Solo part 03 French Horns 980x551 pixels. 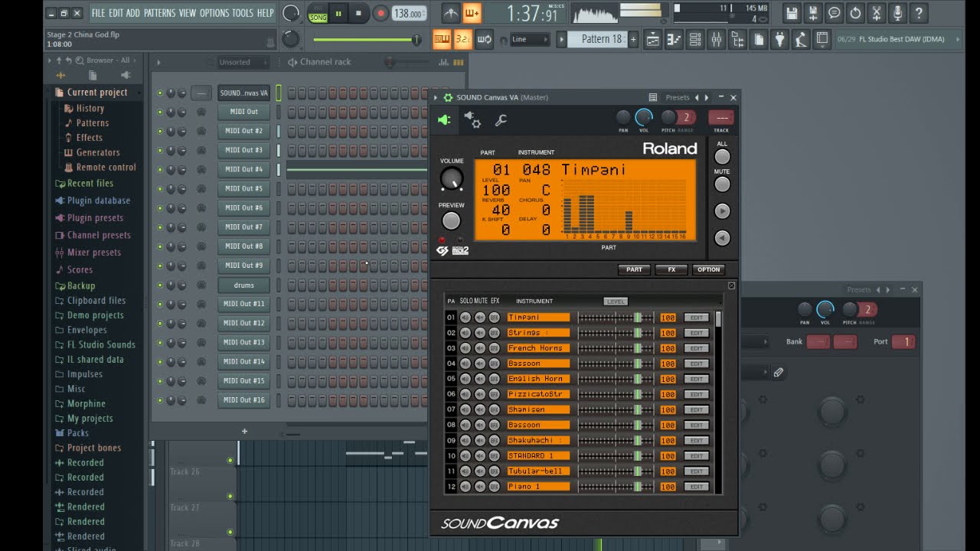tap(465, 348)
